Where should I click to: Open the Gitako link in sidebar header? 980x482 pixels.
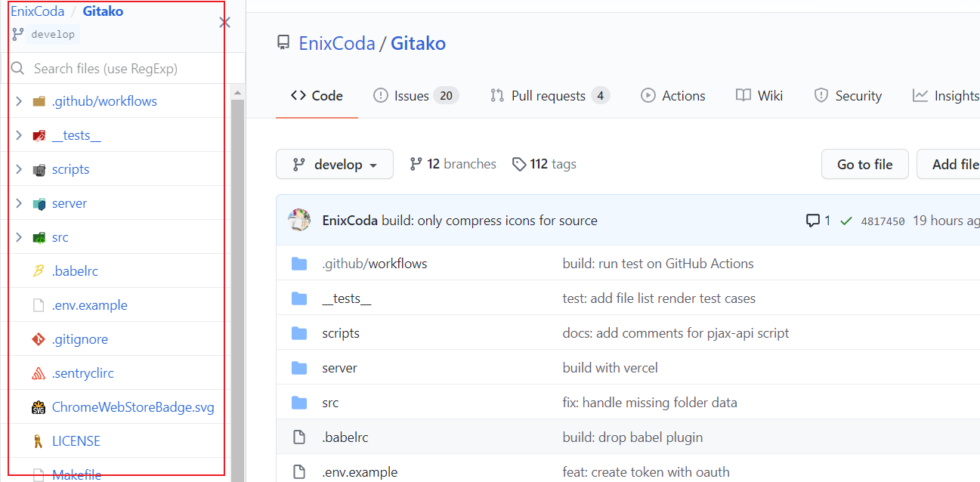point(103,11)
